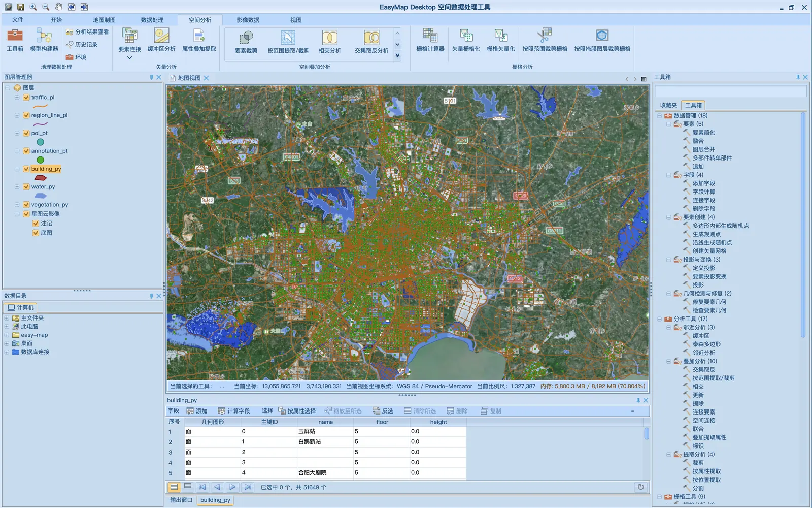Sort table by the floor column header
Image resolution: width=812 pixels, height=508 pixels.
point(382,422)
